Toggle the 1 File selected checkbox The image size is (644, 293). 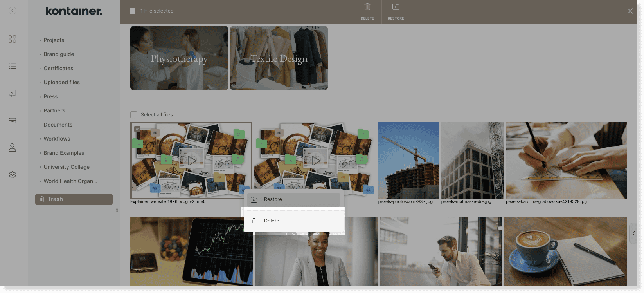[x=133, y=11]
